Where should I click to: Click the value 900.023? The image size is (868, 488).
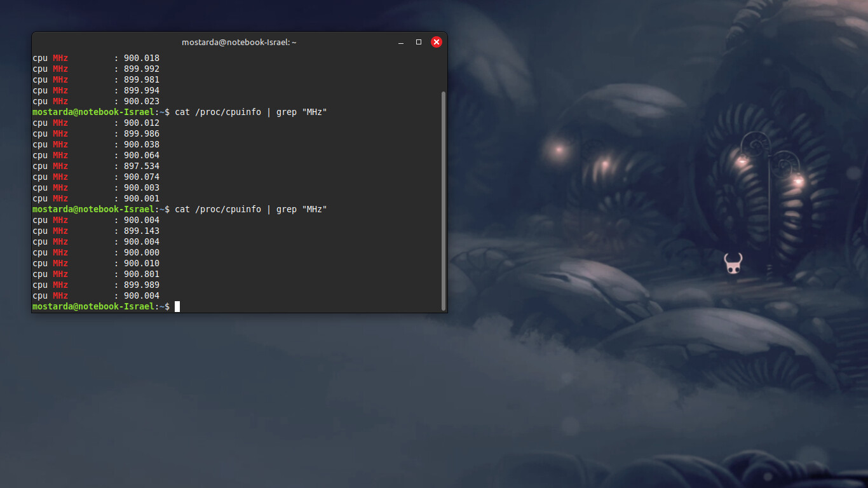point(142,101)
